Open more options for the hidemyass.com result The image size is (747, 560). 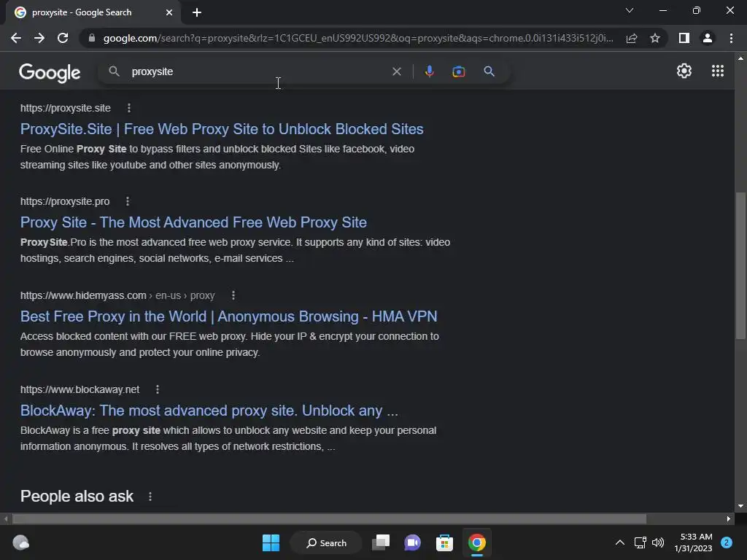[x=233, y=295]
